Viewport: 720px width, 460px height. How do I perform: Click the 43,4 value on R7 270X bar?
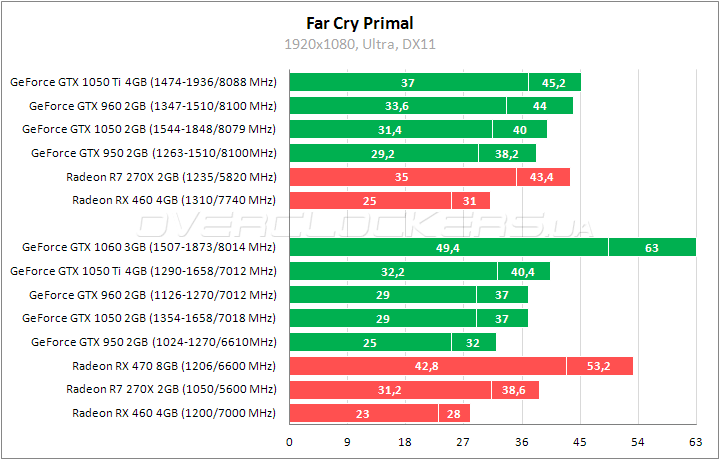tap(542, 177)
